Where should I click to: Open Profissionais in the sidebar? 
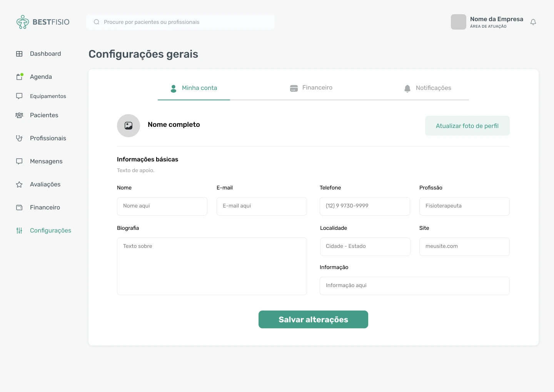click(x=48, y=138)
